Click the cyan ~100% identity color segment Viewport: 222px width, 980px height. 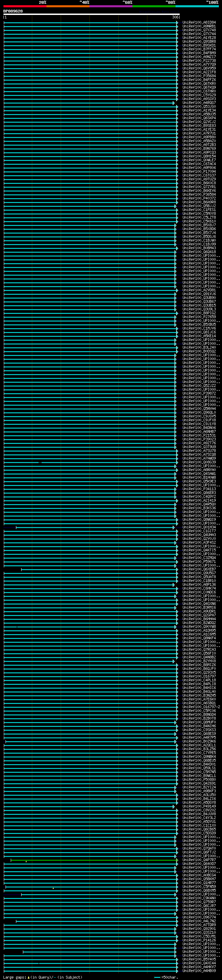(x=197, y=6)
